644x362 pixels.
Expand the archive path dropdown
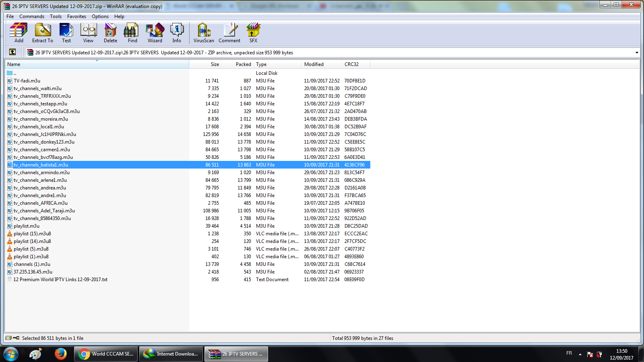pos(637,53)
